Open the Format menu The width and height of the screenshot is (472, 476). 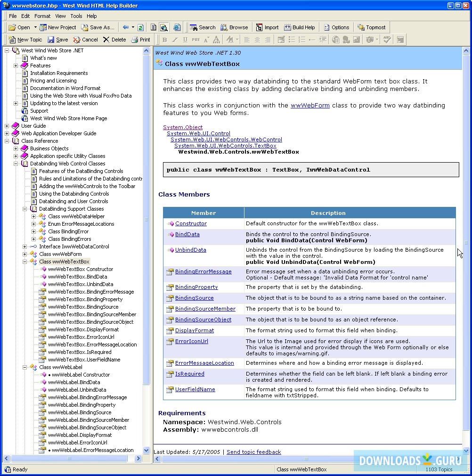click(x=42, y=16)
